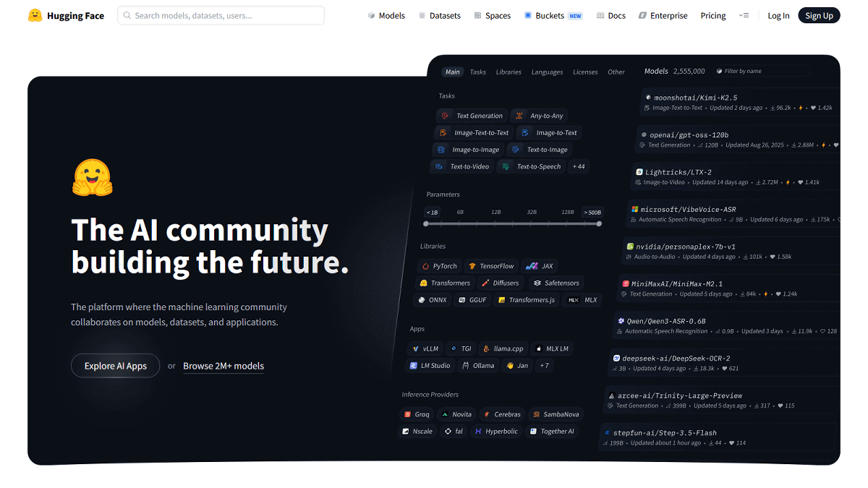Focus the search models, datasets, users field
The width and height of the screenshot is (868, 488).
pyautogui.click(x=221, y=15)
